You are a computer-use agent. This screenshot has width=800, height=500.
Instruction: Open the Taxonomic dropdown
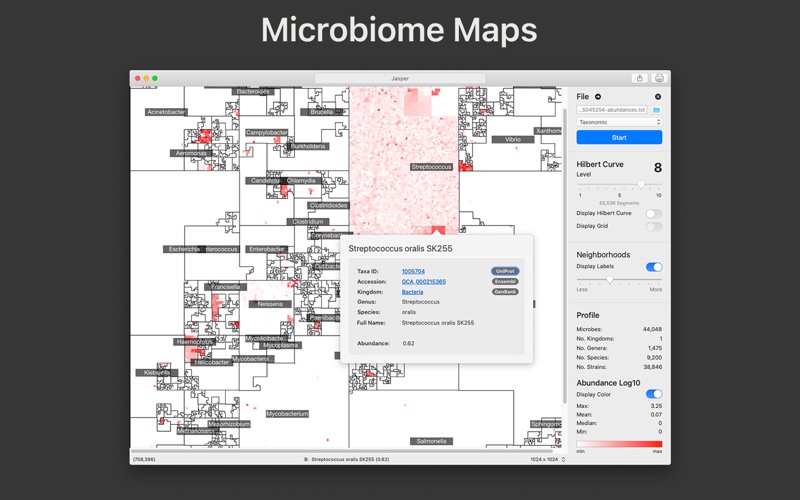click(619, 122)
